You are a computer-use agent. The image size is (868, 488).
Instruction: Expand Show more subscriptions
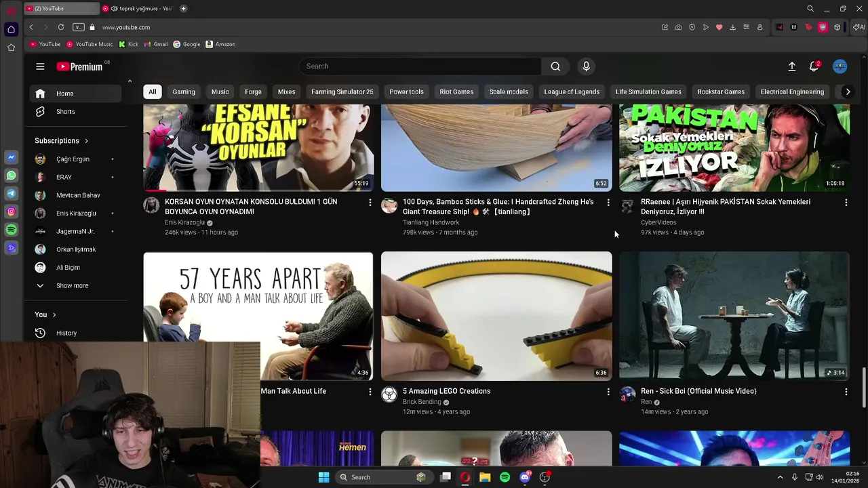[x=72, y=285]
